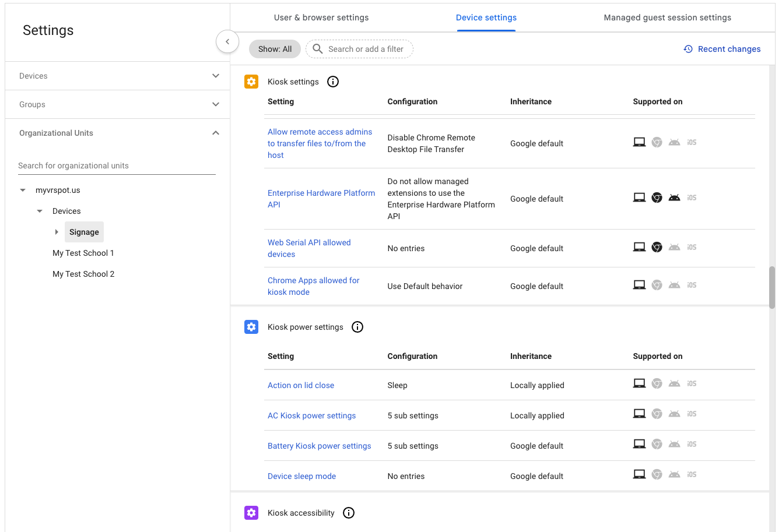Expand the Devices section in sidebar
Screen dimensions: 782x532
[215, 76]
